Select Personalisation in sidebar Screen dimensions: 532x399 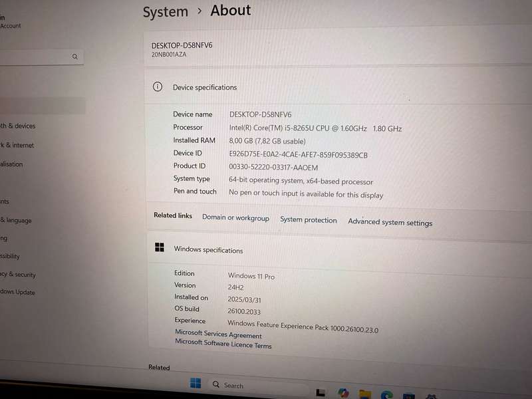(x=11, y=164)
